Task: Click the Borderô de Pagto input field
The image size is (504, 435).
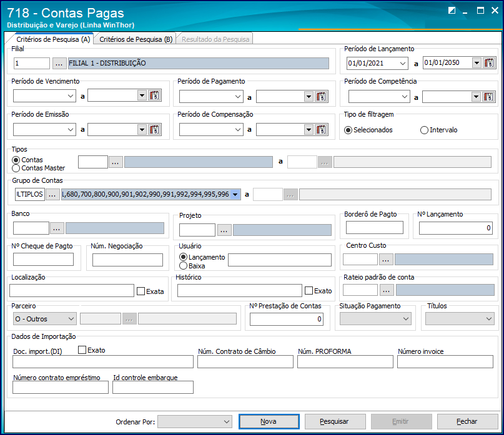Action: tap(375, 227)
